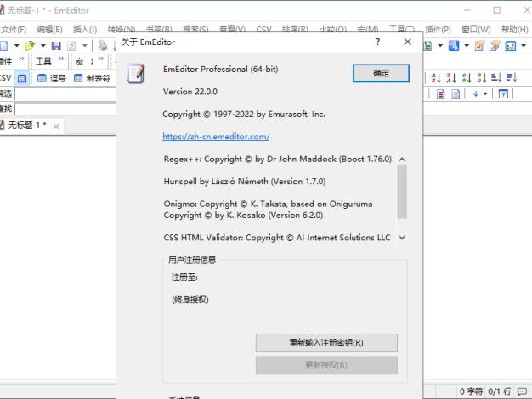Viewport: 532px width, 399px height.
Task: Click the credits list scroll-down arrow
Action: coord(402,238)
